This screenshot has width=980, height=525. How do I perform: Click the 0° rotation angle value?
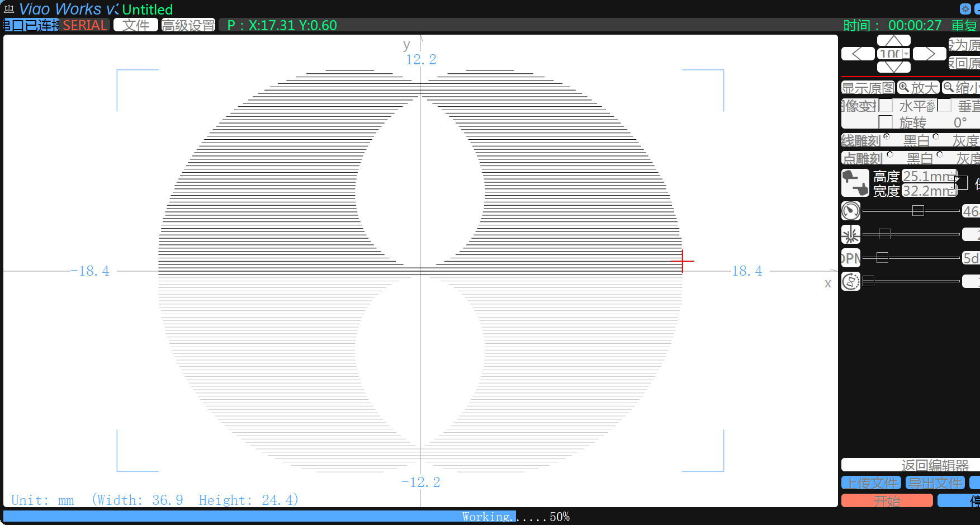[960, 122]
